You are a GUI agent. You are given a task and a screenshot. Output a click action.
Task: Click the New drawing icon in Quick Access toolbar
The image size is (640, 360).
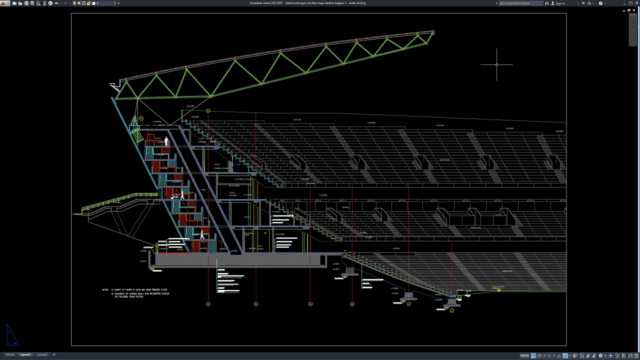point(14,3)
